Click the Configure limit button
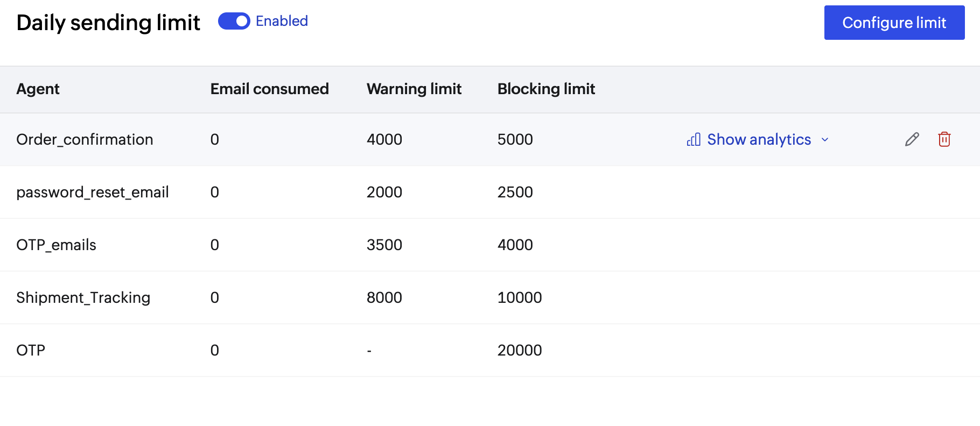The image size is (980, 426). pos(894,23)
